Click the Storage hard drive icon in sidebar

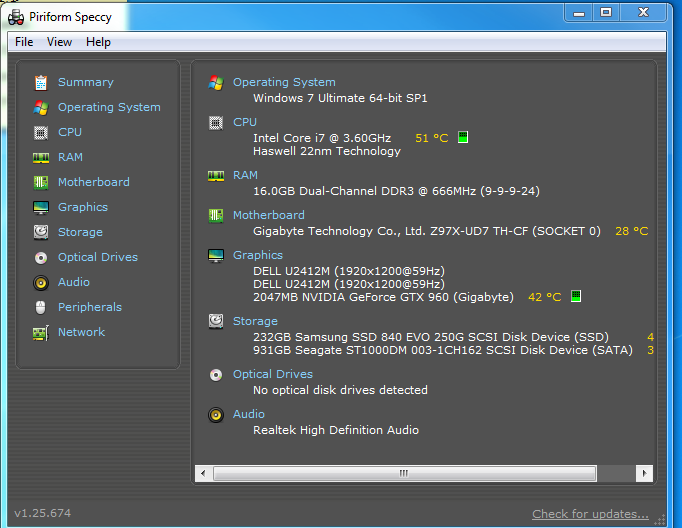[41, 232]
